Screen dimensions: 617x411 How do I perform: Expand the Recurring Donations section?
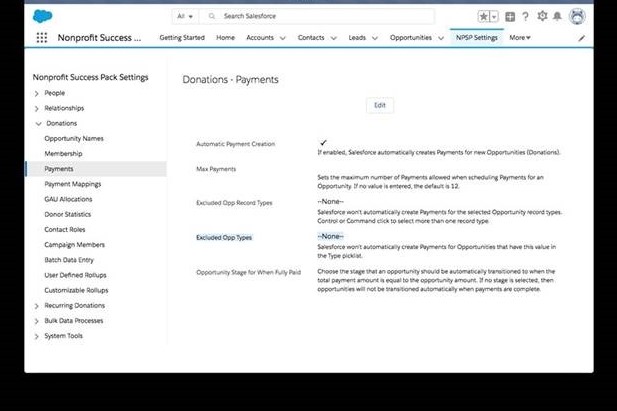(x=37, y=306)
